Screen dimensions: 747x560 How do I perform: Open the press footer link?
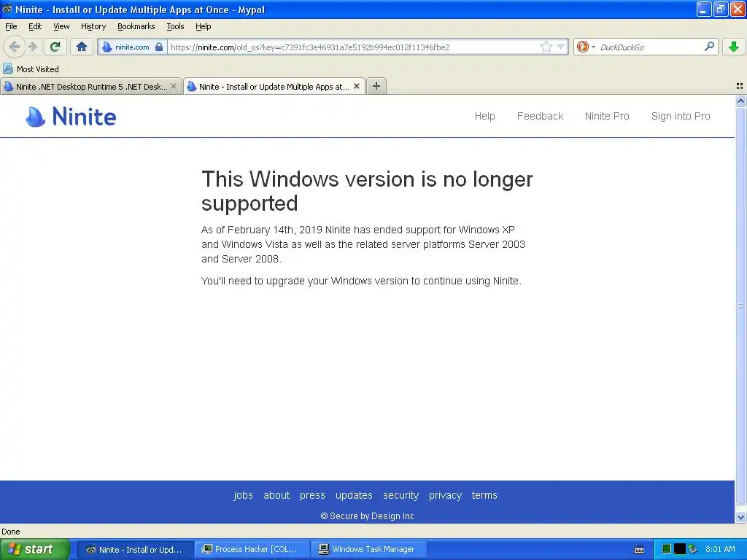pos(312,495)
